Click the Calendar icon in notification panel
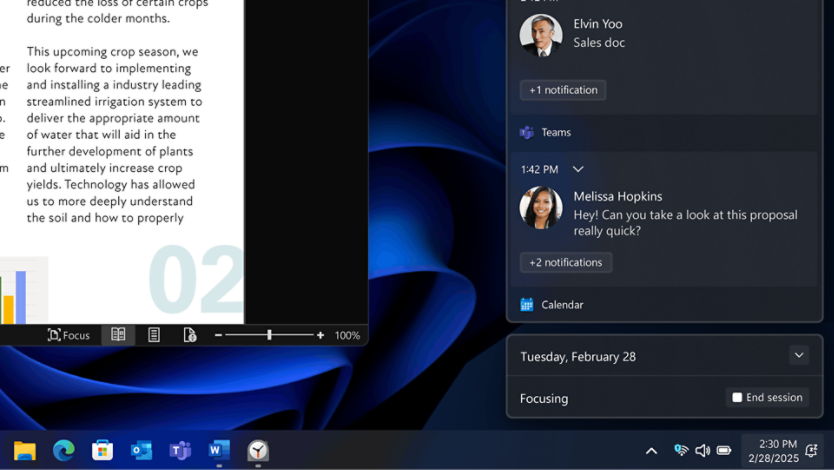Screen dimensions: 834x470 click(x=527, y=305)
